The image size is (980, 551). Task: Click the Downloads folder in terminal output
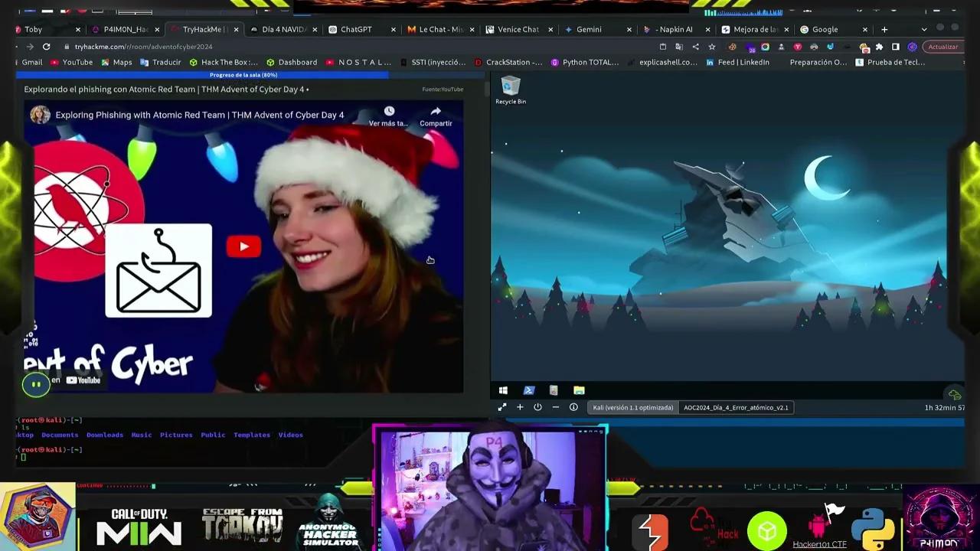tap(105, 435)
